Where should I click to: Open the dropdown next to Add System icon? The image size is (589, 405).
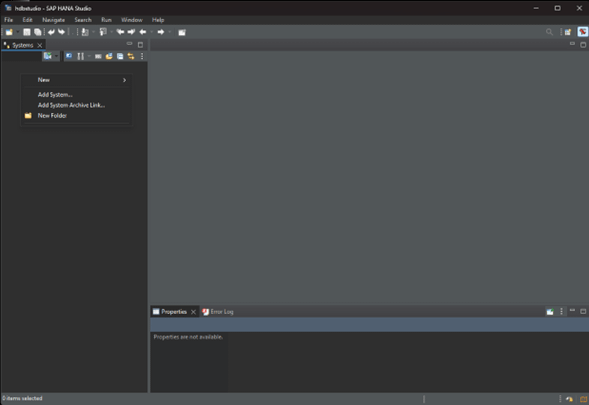[56, 56]
